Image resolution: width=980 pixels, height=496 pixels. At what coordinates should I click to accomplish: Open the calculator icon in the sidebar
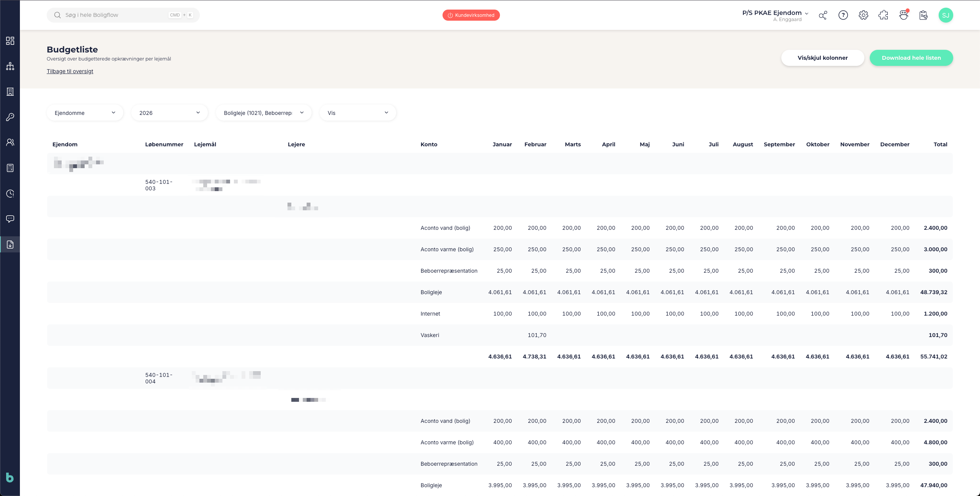click(10, 168)
